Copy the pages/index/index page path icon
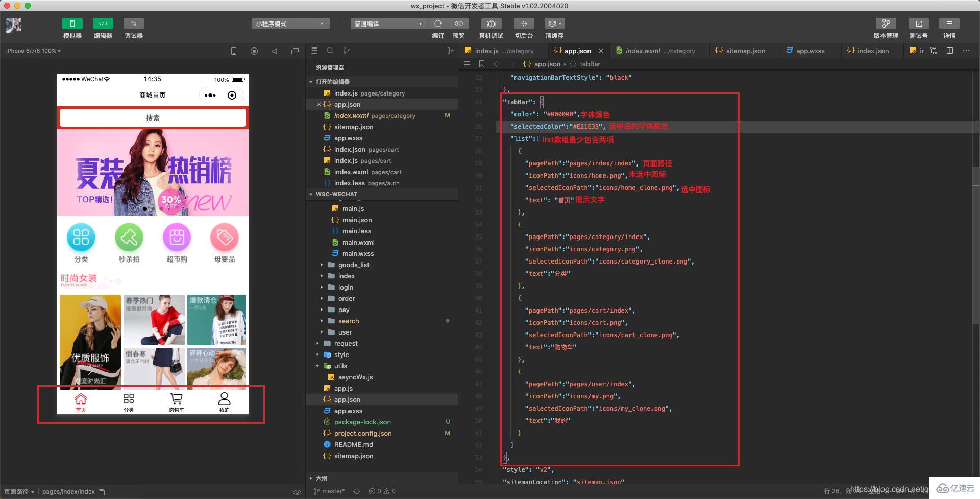The image size is (980, 499). (x=102, y=492)
